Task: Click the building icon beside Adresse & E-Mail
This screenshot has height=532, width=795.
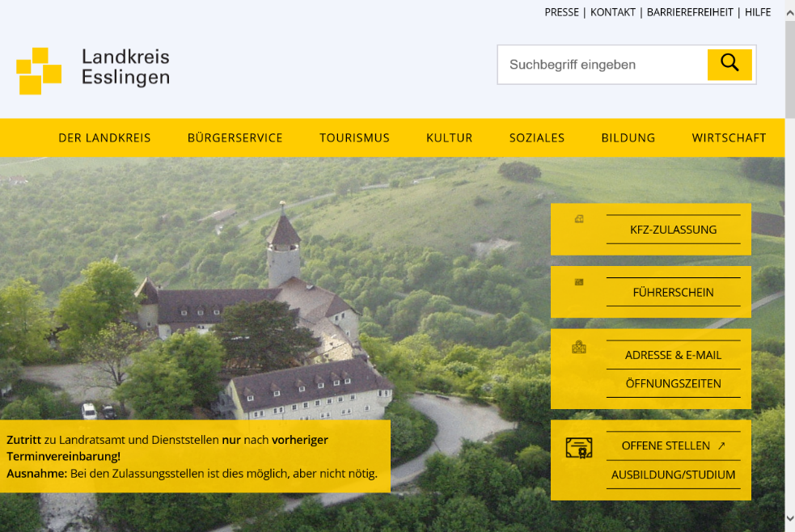Action: tap(579, 347)
